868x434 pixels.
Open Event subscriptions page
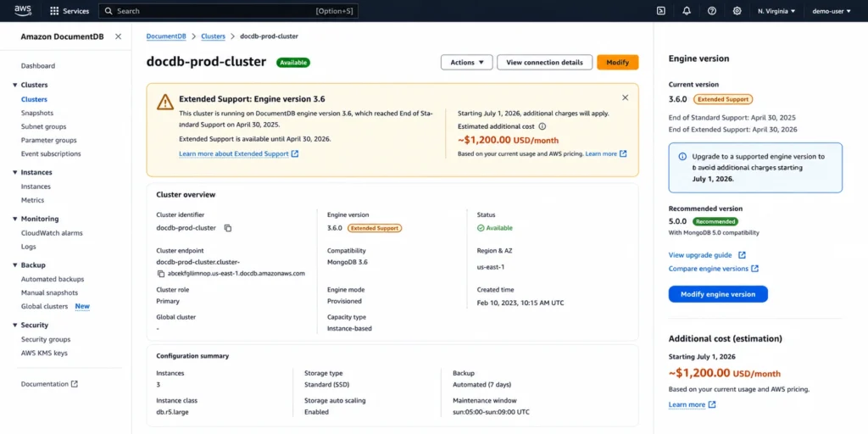pyautogui.click(x=51, y=154)
